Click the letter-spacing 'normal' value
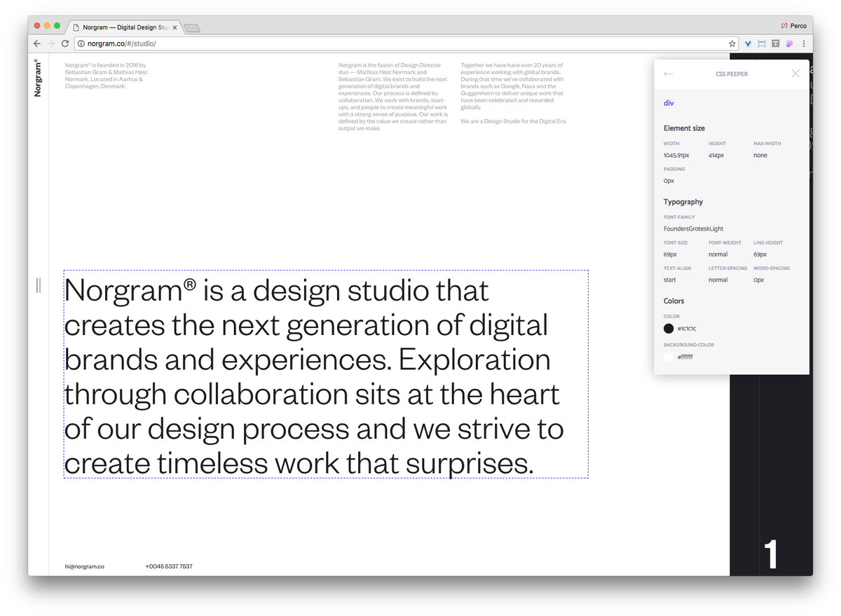The image size is (841, 616). 718,280
